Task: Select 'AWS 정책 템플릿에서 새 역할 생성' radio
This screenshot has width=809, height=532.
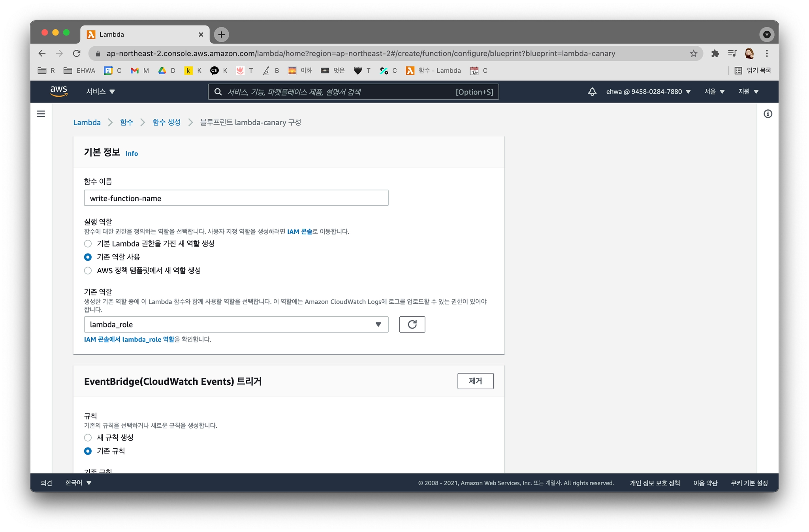Action: click(x=88, y=271)
